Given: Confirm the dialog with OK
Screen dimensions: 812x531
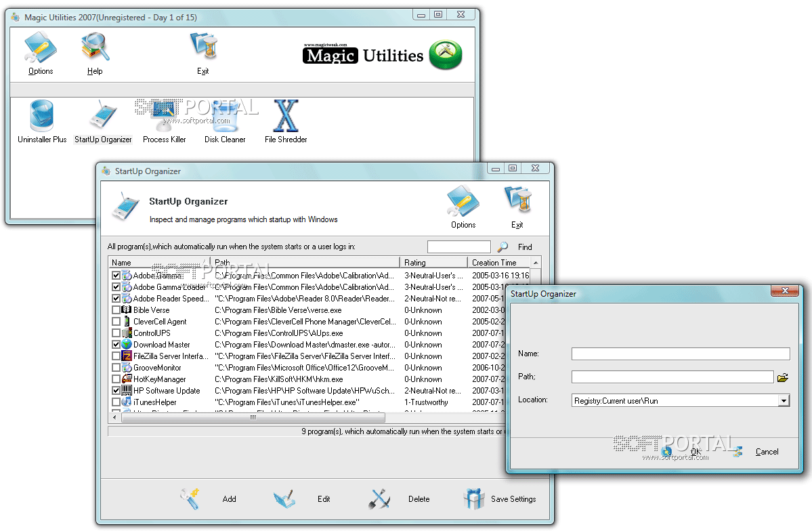Looking at the screenshot, I should [x=696, y=452].
